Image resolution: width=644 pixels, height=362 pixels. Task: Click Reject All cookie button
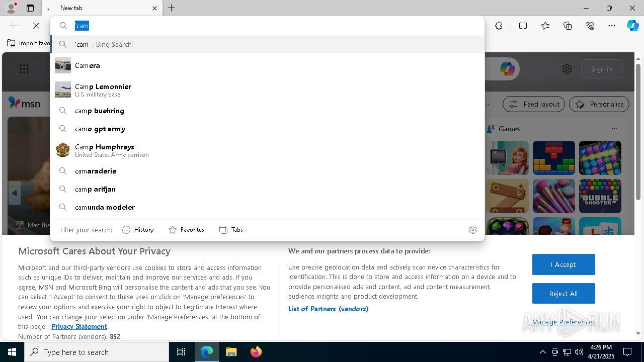pyautogui.click(x=563, y=294)
